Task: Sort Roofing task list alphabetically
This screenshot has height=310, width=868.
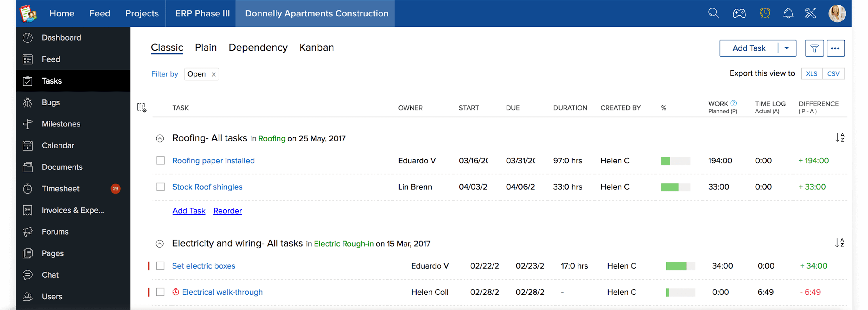Action: (x=840, y=138)
